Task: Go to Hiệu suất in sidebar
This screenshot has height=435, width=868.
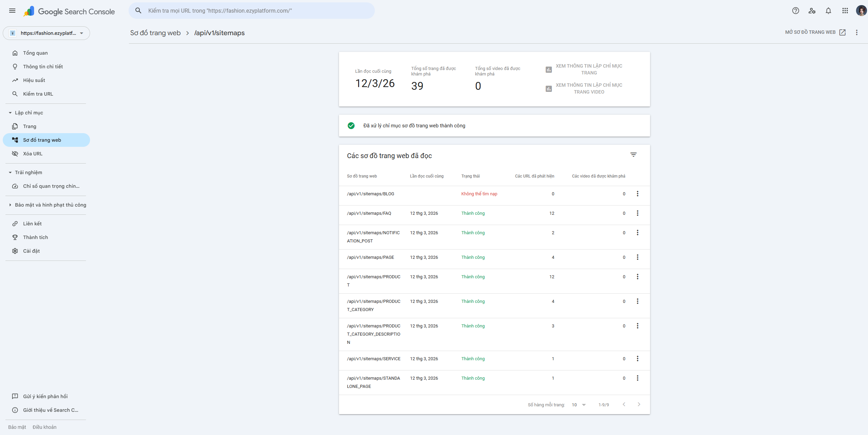Action: (34, 80)
